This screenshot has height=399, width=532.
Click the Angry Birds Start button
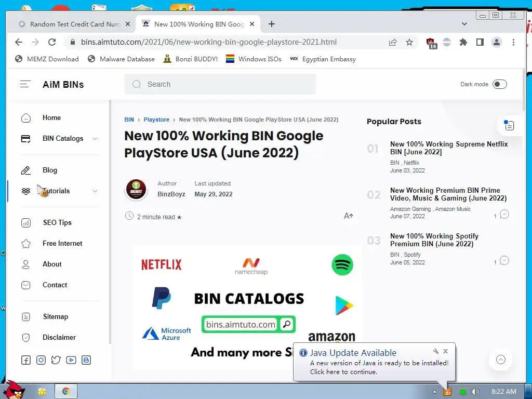[x=14, y=390]
